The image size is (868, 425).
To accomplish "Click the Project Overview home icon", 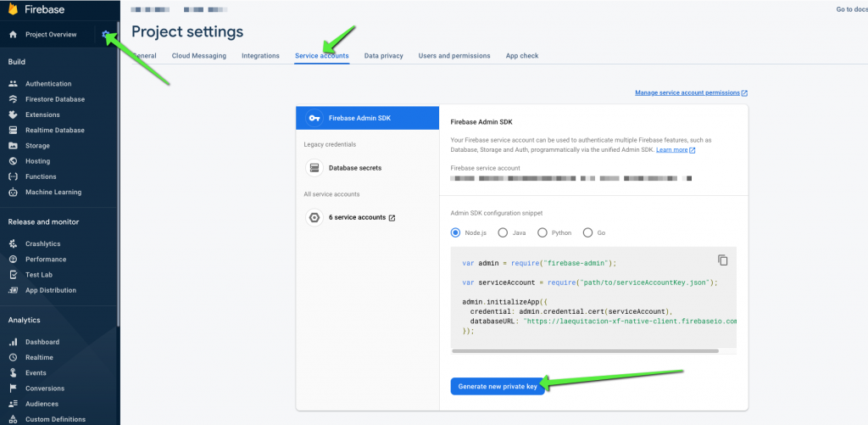I will coord(14,34).
